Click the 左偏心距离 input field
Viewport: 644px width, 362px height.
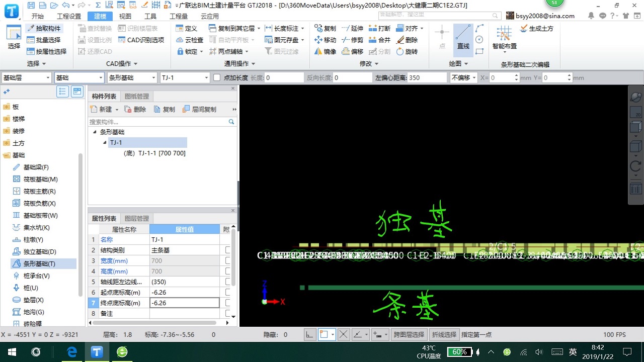tap(427, 77)
